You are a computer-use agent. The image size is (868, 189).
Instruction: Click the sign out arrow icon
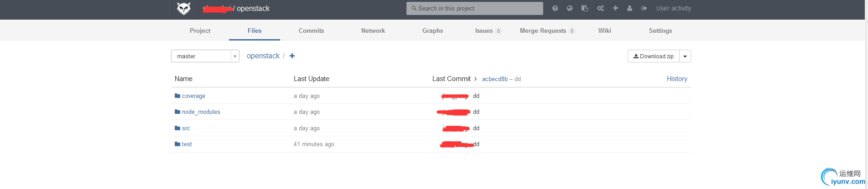(644, 8)
